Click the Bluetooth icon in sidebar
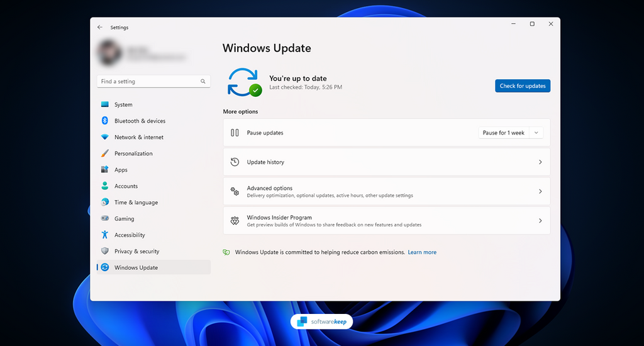644x346 pixels. click(x=105, y=120)
